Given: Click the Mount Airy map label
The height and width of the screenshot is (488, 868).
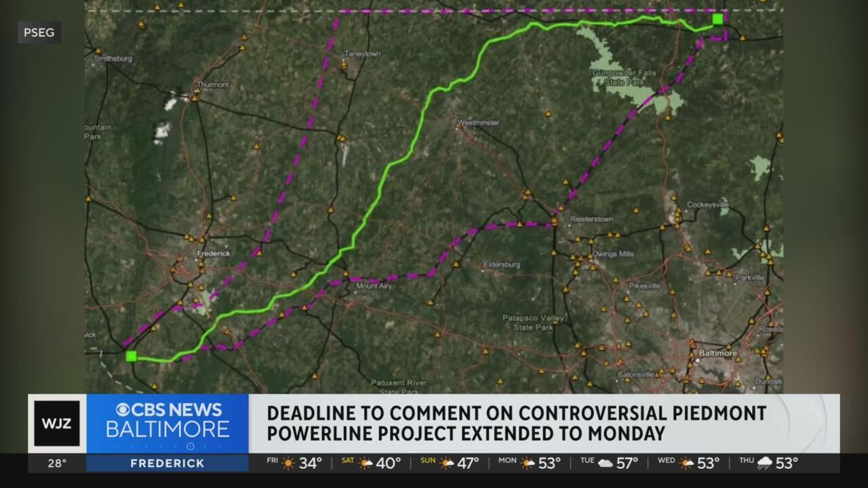Looking at the screenshot, I should click(376, 286).
